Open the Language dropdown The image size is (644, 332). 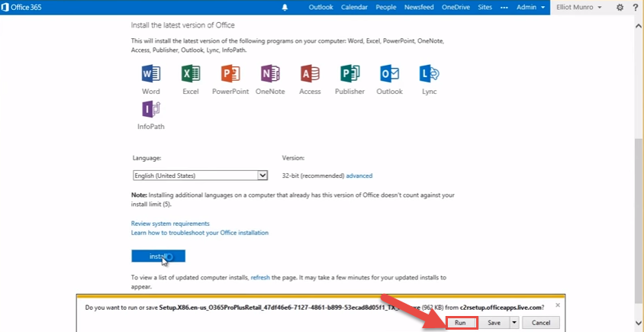(201, 176)
